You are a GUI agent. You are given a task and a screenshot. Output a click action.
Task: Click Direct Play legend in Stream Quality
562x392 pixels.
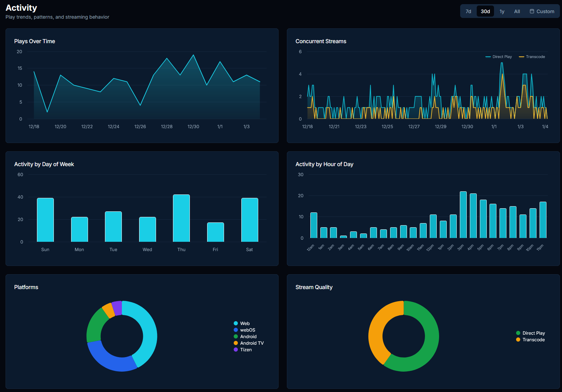pyautogui.click(x=533, y=333)
